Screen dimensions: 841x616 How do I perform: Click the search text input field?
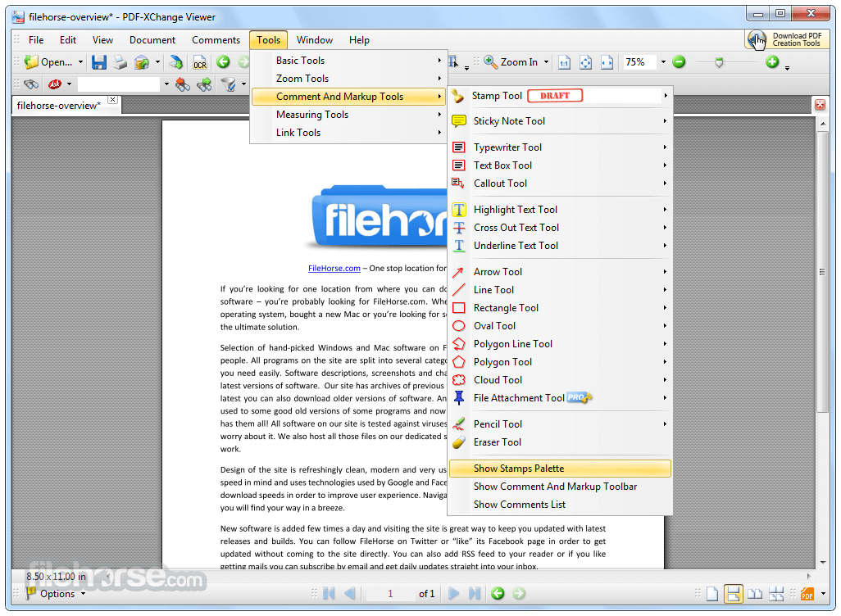119,84
